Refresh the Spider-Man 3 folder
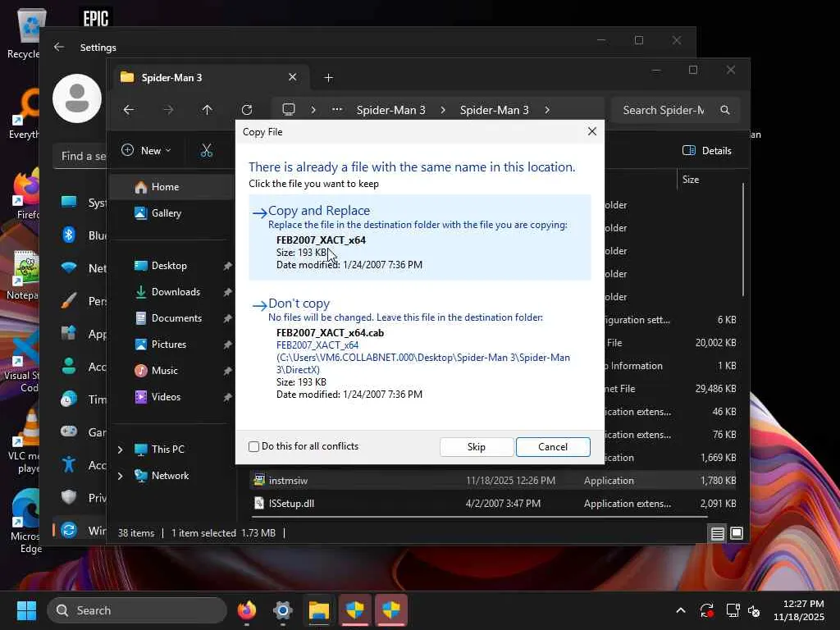 (x=246, y=110)
